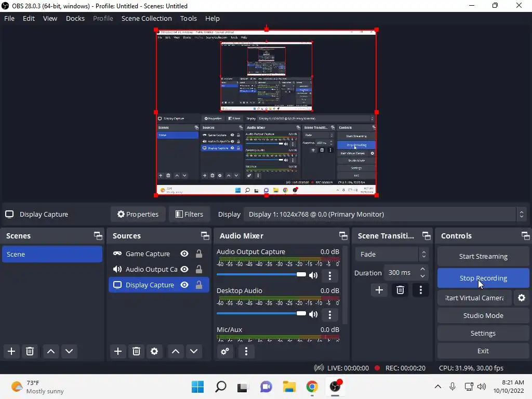Adjust Audio Output Capture volume slider
The width and height of the screenshot is (532, 399).
[x=261, y=274]
